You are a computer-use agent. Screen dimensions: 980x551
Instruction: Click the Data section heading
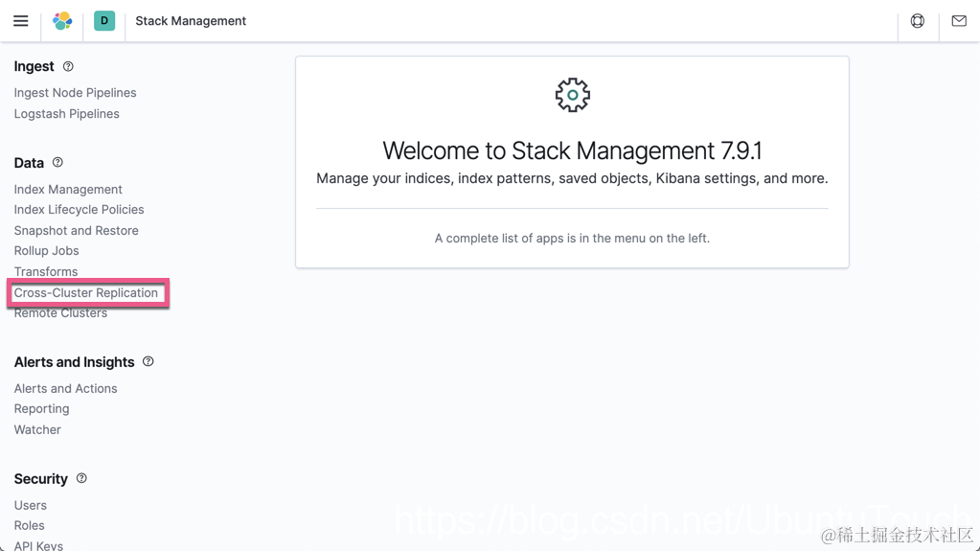(29, 163)
